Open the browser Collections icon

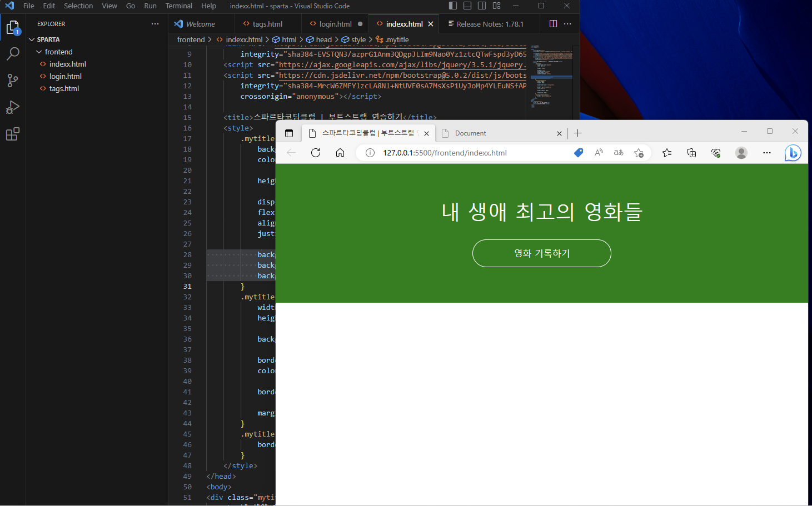coord(691,153)
